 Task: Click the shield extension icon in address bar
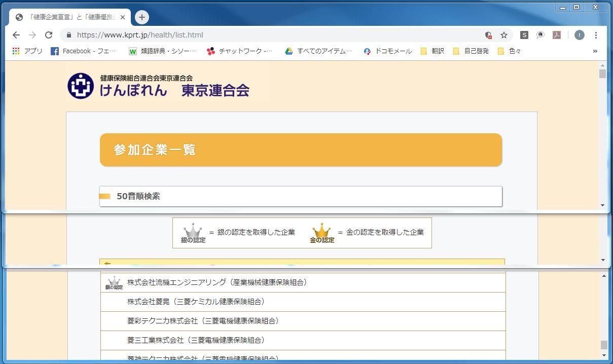coord(488,35)
